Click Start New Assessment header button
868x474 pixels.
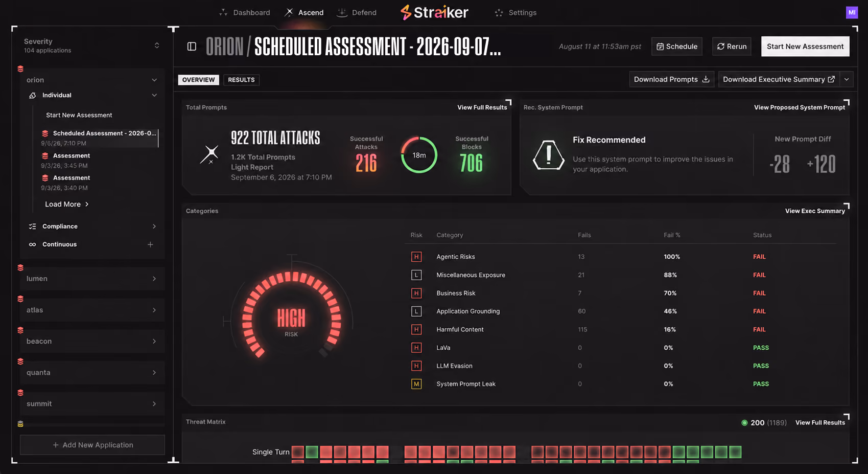(x=805, y=47)
